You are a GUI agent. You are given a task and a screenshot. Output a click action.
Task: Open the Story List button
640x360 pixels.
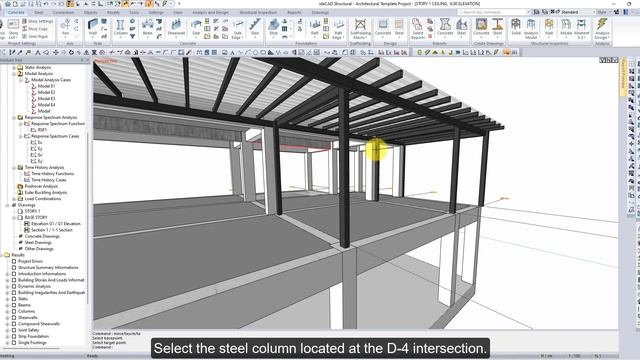[x=13, y=29]
